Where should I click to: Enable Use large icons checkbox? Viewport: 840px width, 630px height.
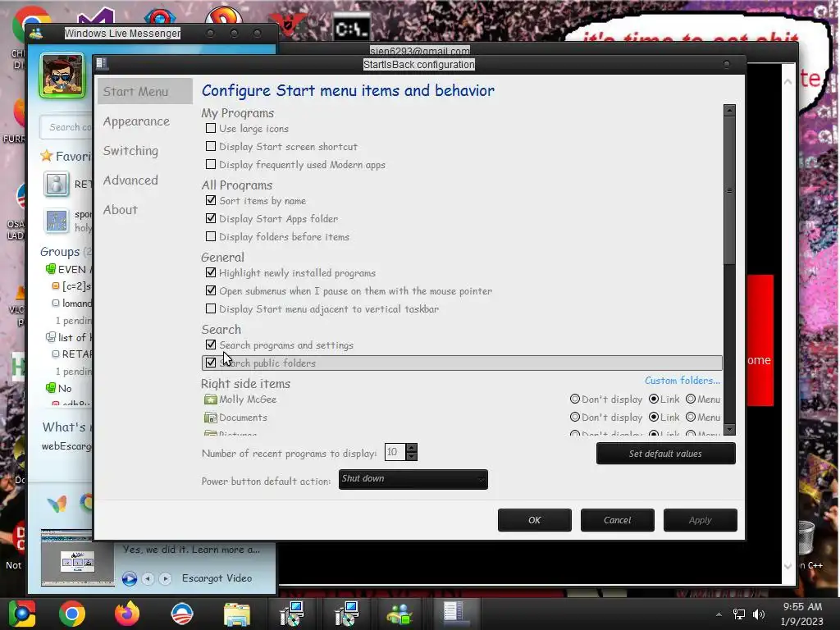[211, 129]
